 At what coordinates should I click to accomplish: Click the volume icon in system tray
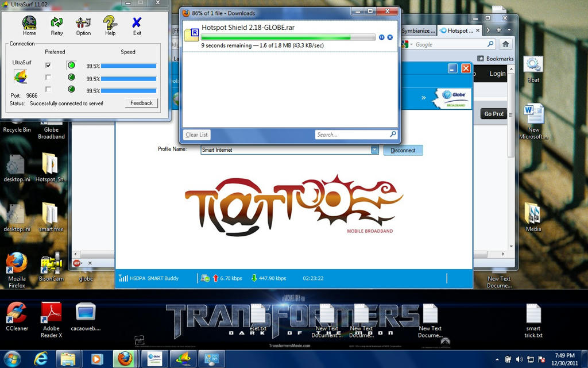point(519,359)
